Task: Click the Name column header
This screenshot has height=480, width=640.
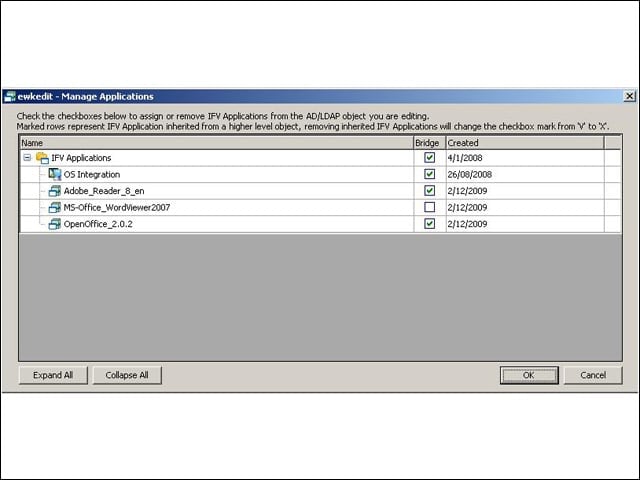Action: click(216, 143)
